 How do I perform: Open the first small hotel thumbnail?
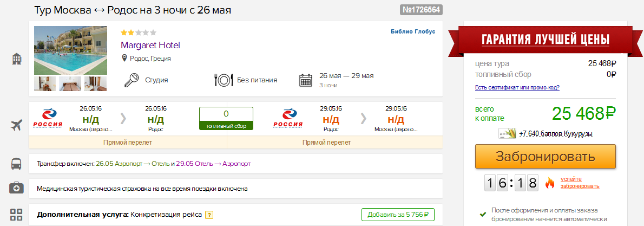coord(45,83)
